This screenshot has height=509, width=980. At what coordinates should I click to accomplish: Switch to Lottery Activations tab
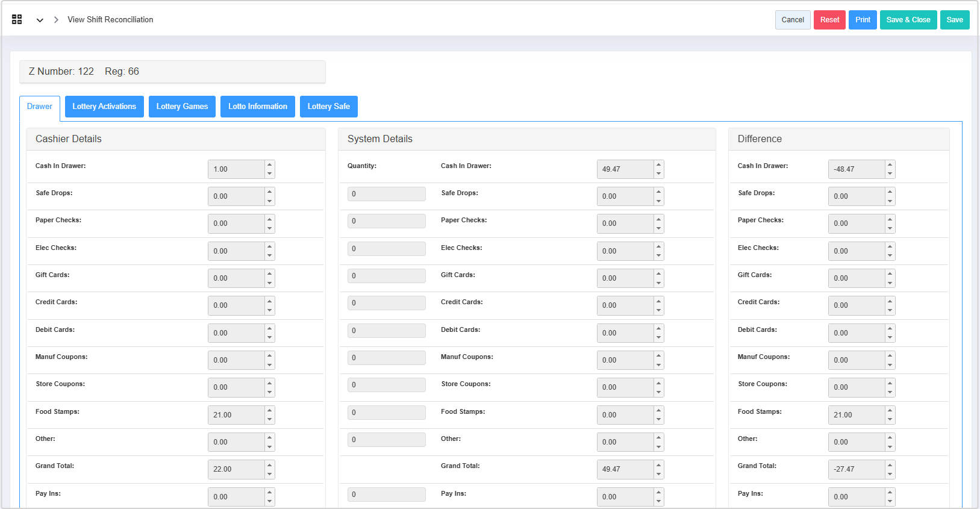(104, 107)
